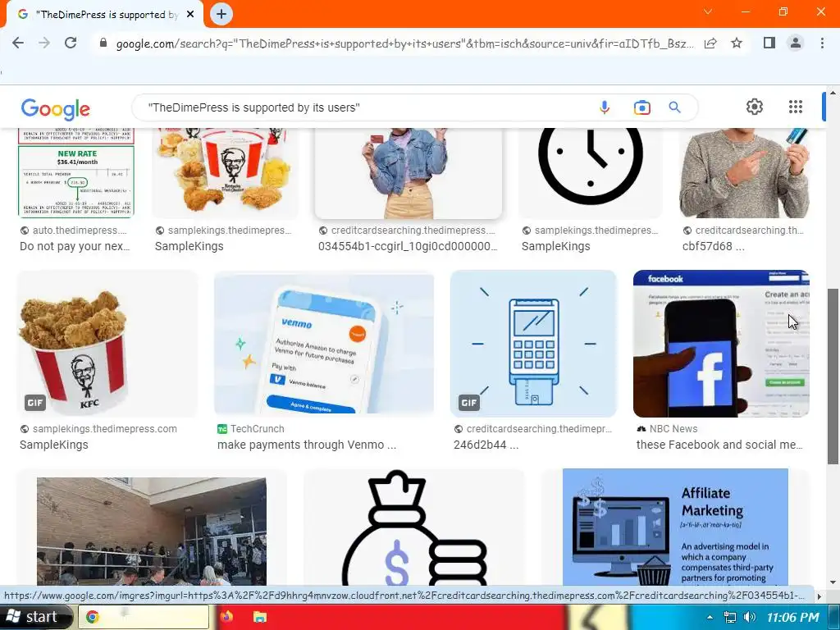Click the 11:06 PM taskbar clock
This screenshot has height=630, width=840.
point(792,617)
